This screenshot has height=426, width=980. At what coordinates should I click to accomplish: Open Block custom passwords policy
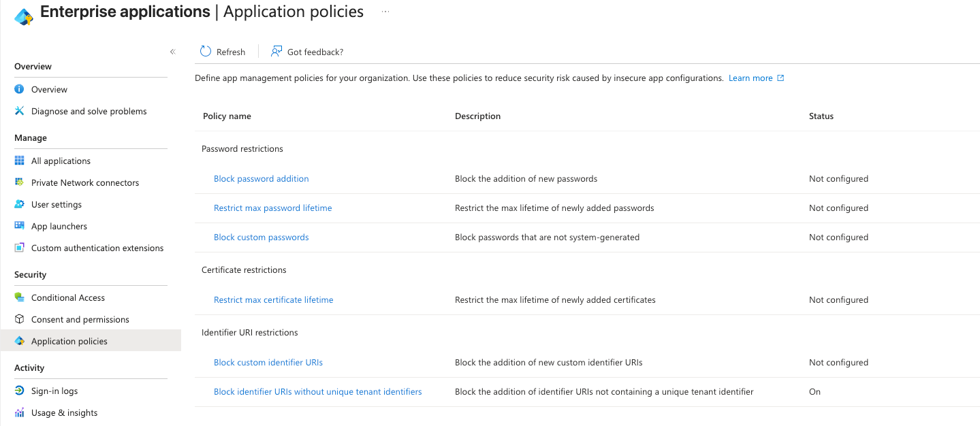point(262,237)
